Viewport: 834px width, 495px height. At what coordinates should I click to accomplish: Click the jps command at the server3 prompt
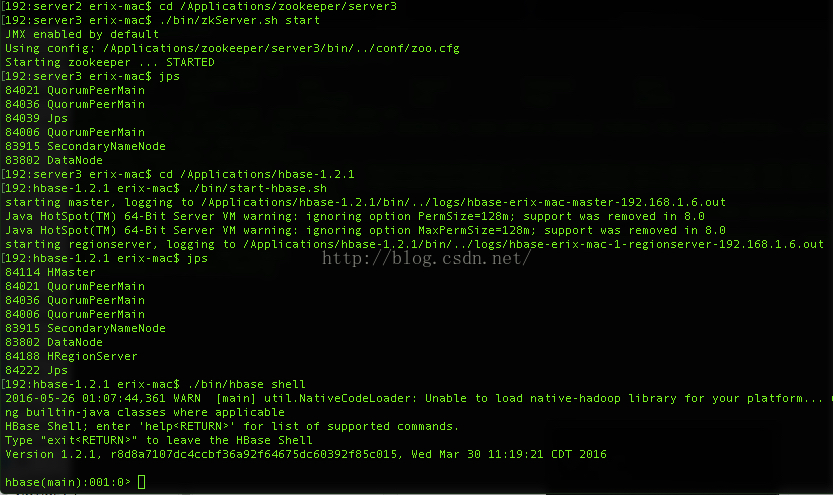click(169, 77)
